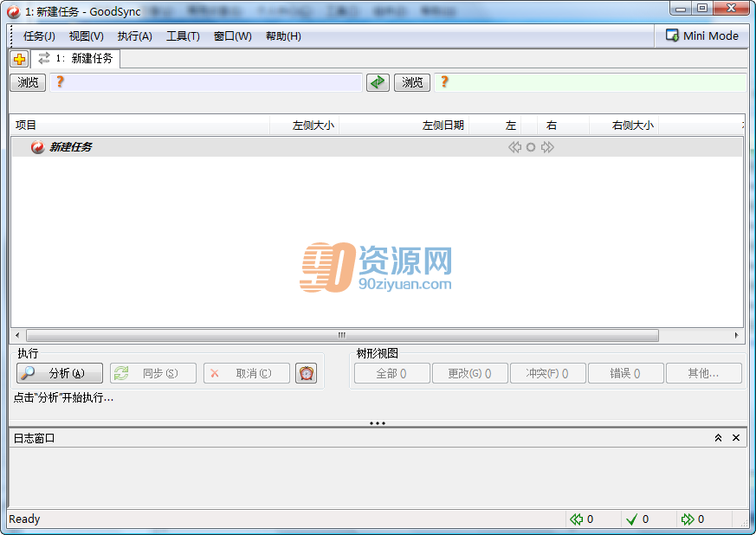
Task: Open the 其他... filter options
Action: [703, 373]
